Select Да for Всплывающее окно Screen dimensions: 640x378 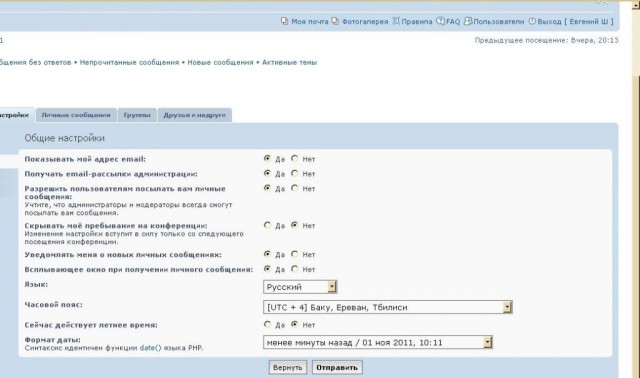click(267, 269)
